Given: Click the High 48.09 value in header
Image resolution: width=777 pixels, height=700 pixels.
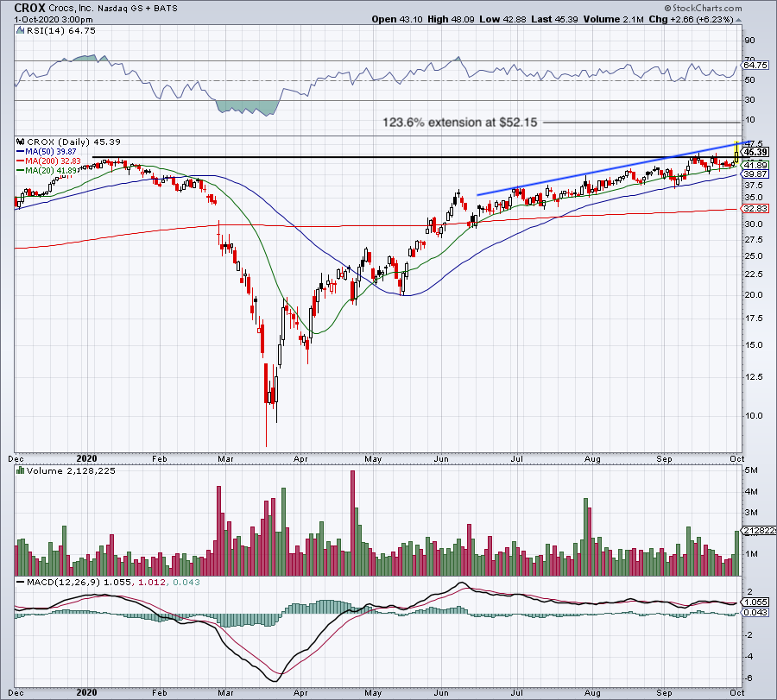Looking at the screenshot, I should (451, 19).
